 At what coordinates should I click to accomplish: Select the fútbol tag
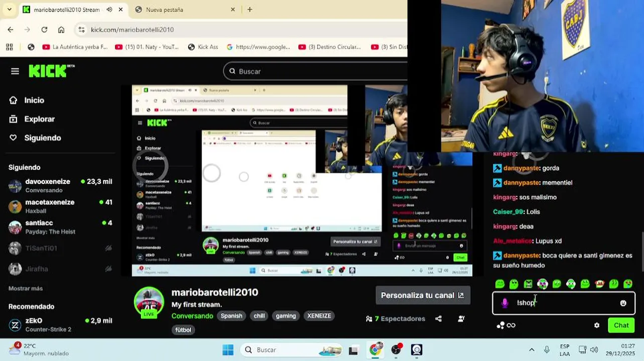(x=183, y=330)
